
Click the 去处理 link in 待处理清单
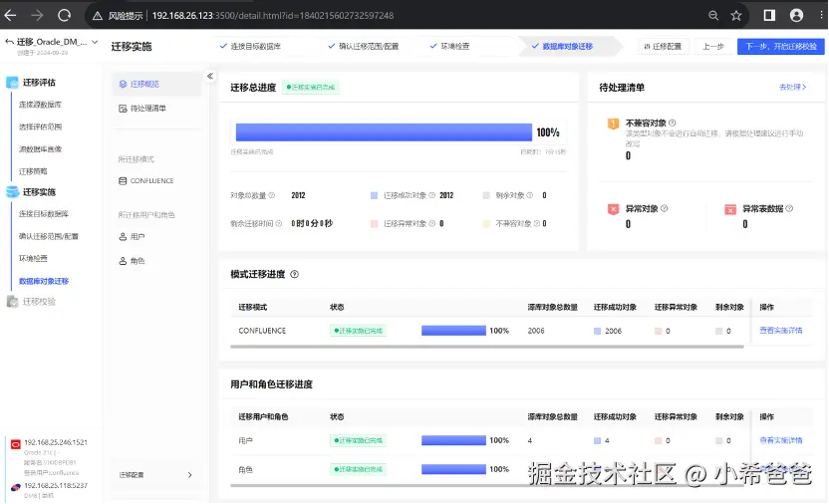[792, 88]
